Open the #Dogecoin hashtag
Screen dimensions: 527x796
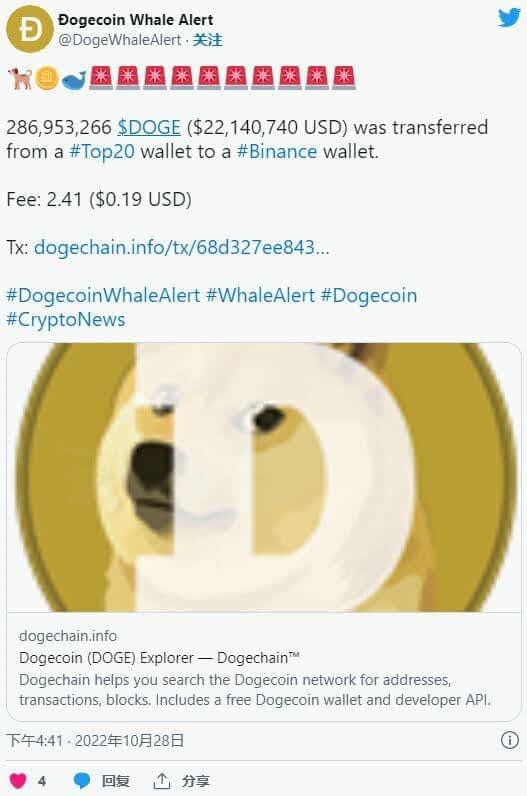point(369,295)
